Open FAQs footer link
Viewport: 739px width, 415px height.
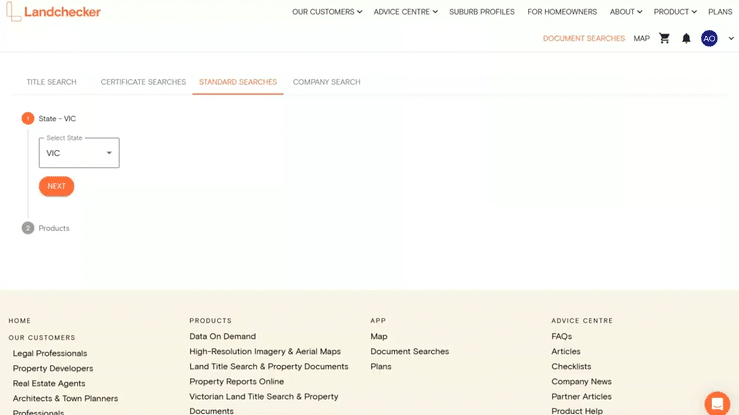coord(561,336)
